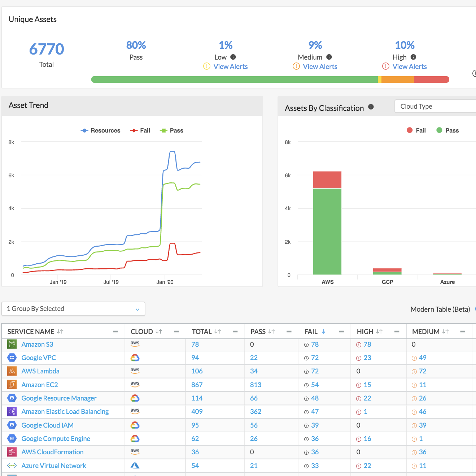Click the Google VPC service icon

(x=12, y=358)
